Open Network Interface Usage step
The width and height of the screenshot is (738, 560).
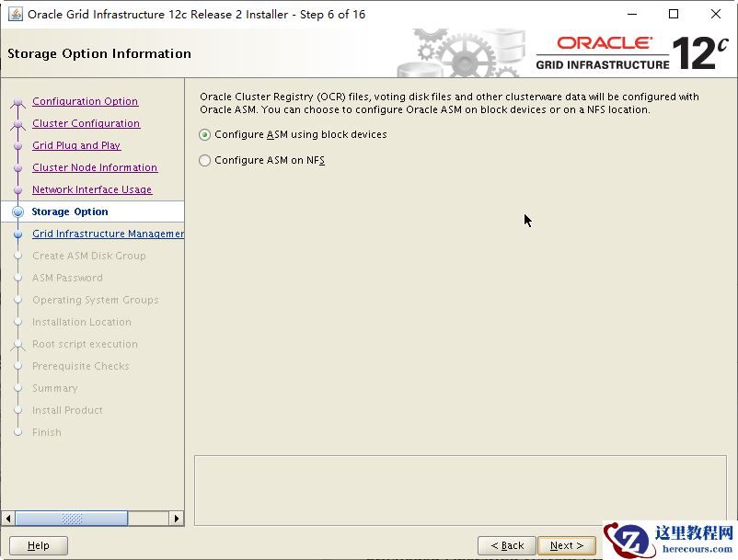point(92,189)
